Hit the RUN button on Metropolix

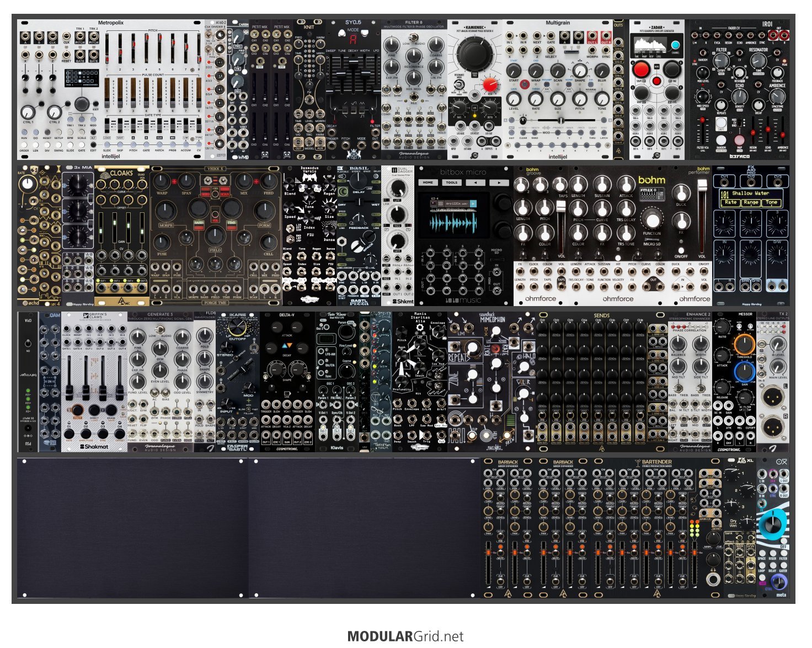coord(24,131)
